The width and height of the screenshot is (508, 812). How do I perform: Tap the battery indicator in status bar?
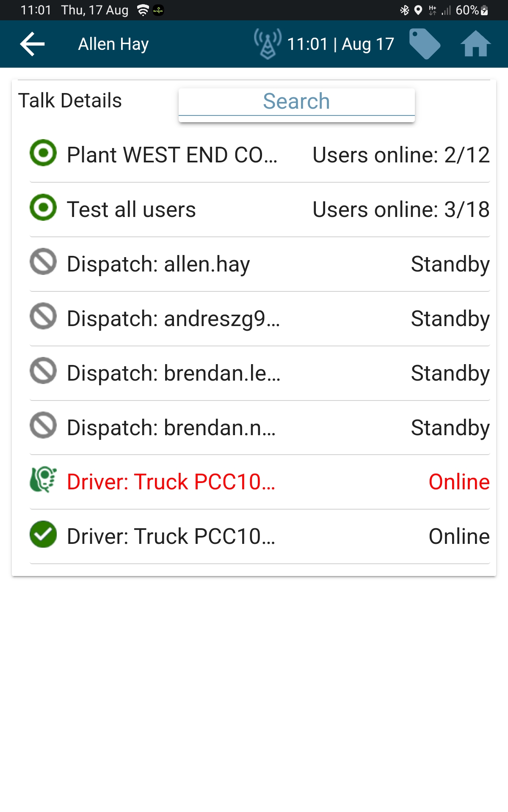tap(484, 10)
